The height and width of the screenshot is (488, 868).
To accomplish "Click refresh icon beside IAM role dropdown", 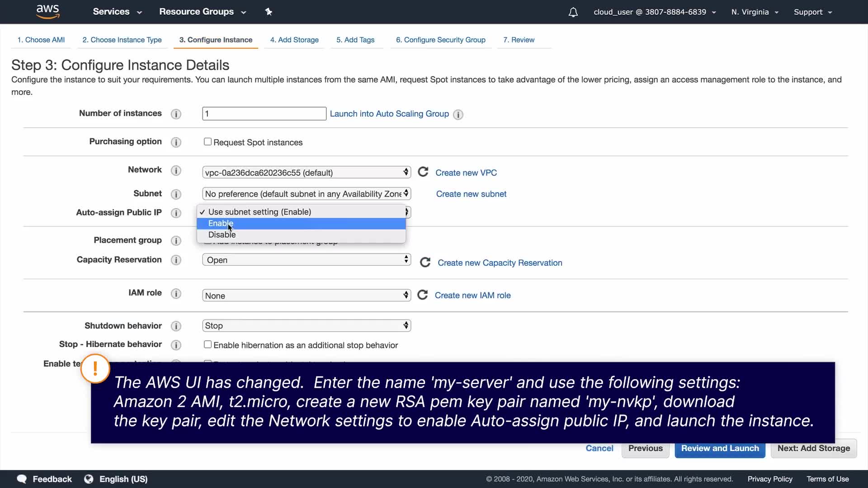I will [422, 295].
